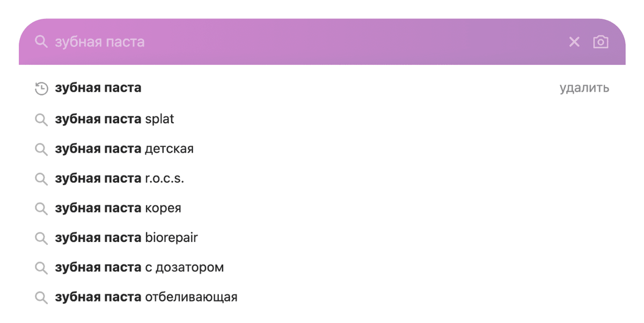Click the magnifier icon beside зубная паста отбеливающая
Viewport: 644px width, 323px height.
coord(41,297)
